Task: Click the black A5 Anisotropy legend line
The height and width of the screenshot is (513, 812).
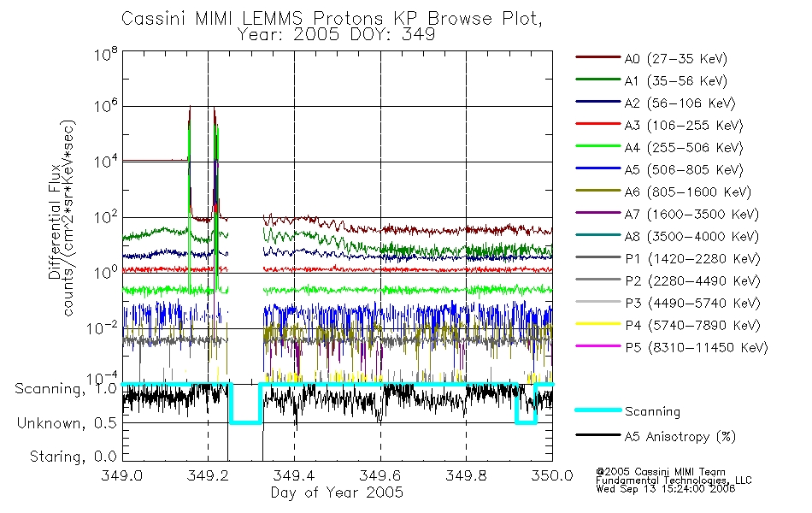Action: (x=597, y=434)
